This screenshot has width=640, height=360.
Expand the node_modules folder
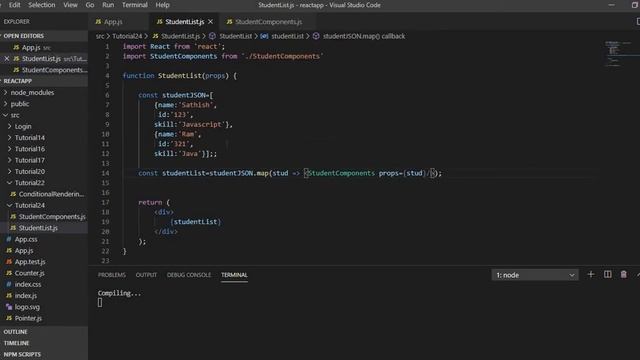point(32,93)
